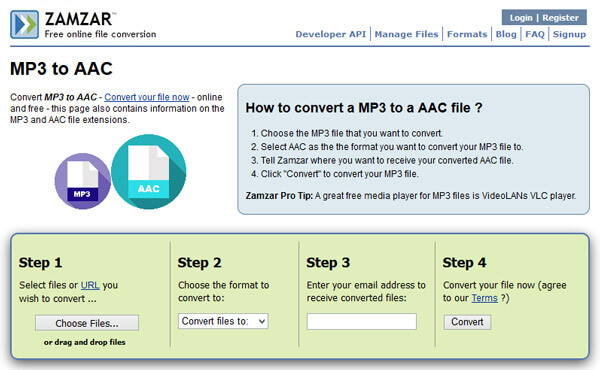Image resolution: width=600 pixels, height=370 pixels.
Task: Click Signup in the top navigation
Action: pos(569,34)
